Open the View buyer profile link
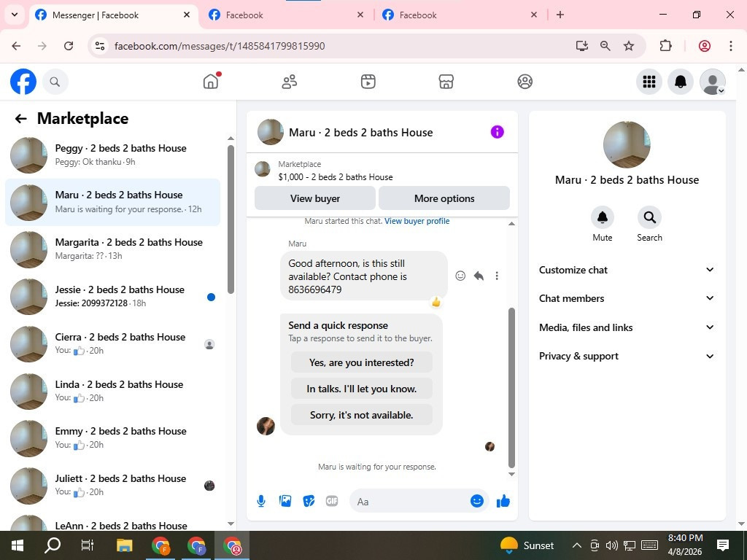This screenshot has width=747, height=560. tap(417, 221)
